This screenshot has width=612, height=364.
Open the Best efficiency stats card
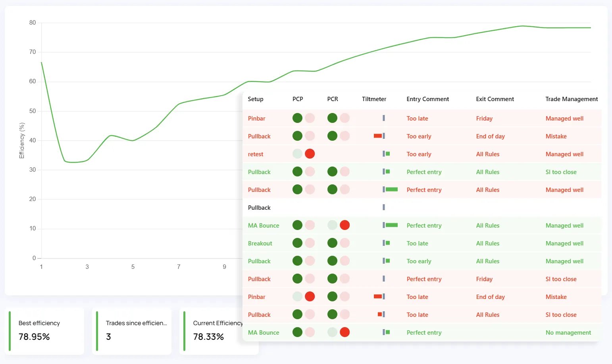pos(45,331)
